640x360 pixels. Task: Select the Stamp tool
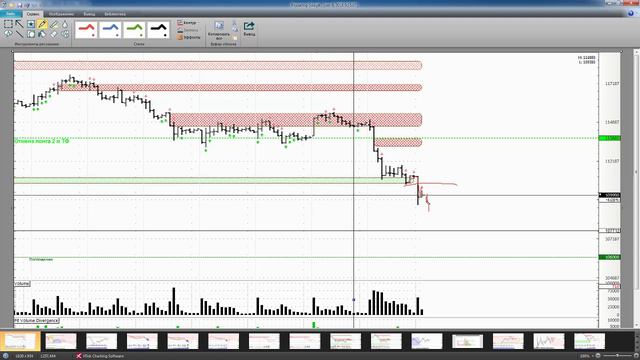31,24
